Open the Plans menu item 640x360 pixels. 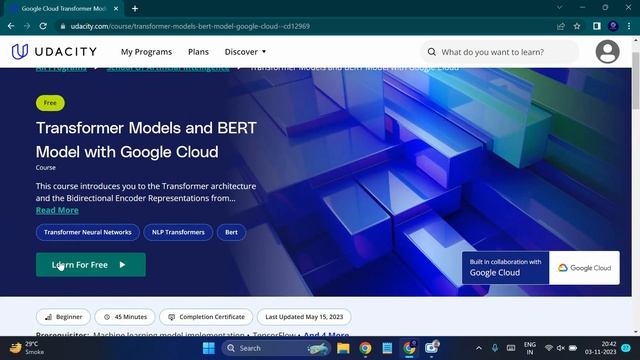pyautogui.click(x=198, y=52)
